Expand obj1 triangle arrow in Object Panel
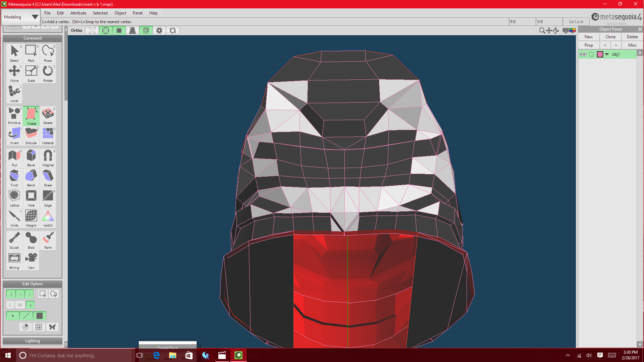Image resolution: width=644 pixels, height=362 pixels. (607, 54)
